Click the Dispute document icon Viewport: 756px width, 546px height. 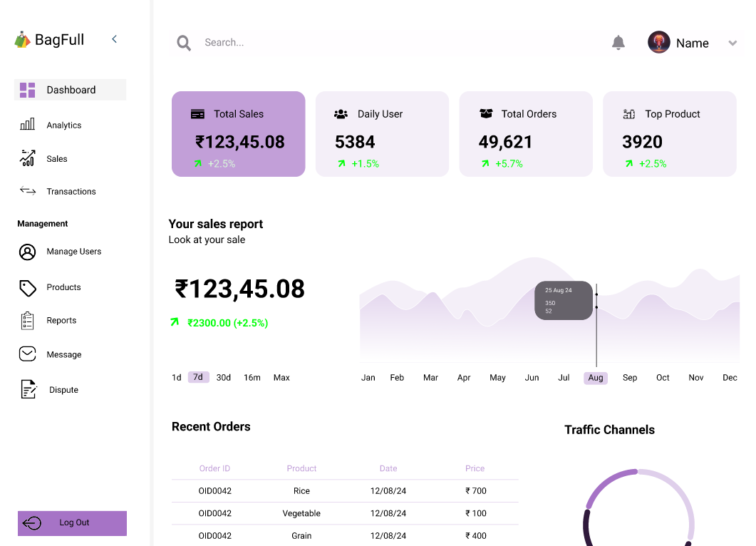click(x=29, y=389)
